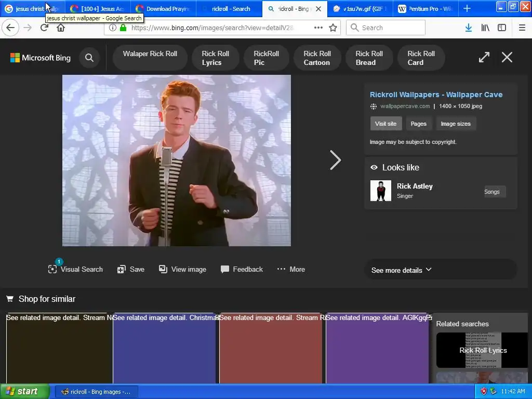This screenshot has height=399, width=532.
Task: Open the browser home page icon
Action: coord(61,28)
